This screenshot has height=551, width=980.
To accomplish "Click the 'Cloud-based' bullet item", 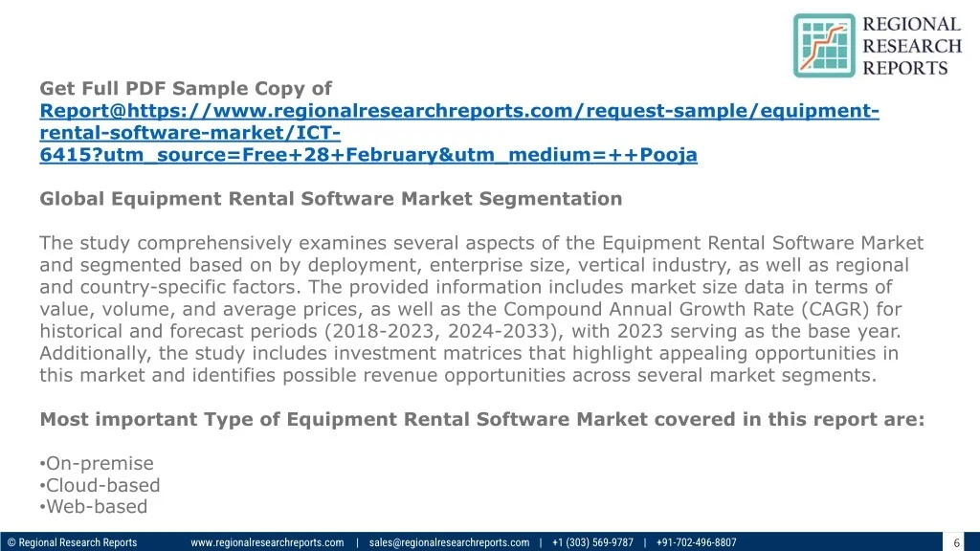I will (x=100, y=485).
